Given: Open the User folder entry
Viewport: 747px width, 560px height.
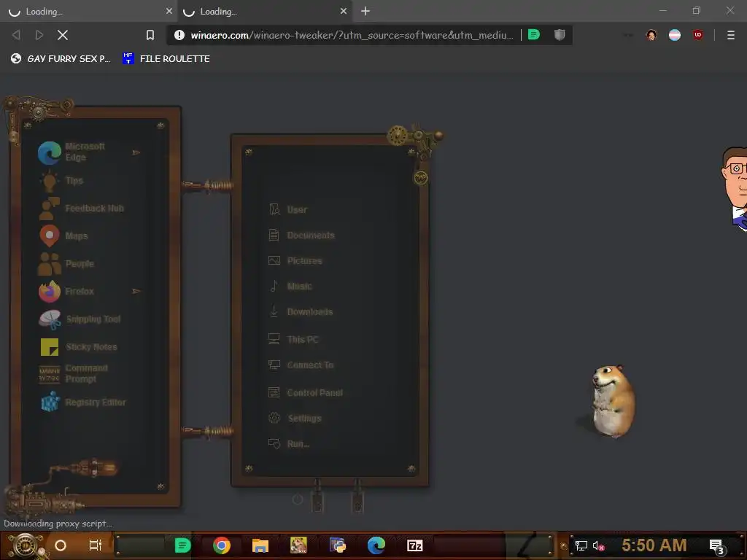Looking at the screenshot, I should coord(288,209).
